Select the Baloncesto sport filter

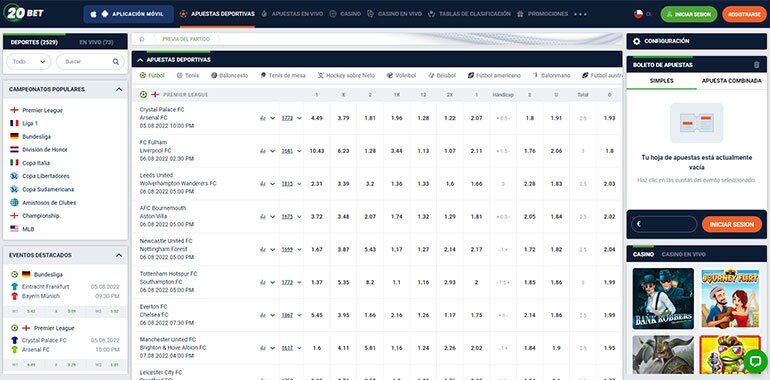(x=229, y=76)
